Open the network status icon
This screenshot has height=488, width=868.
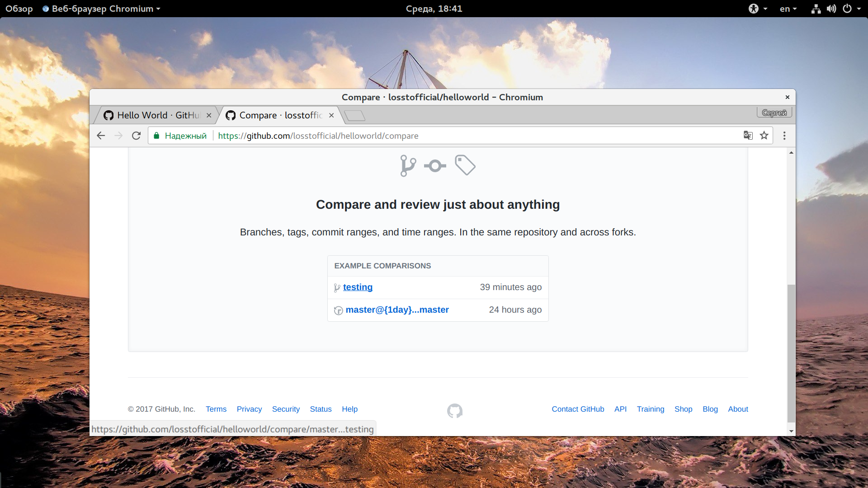click(x=816, y=9)
